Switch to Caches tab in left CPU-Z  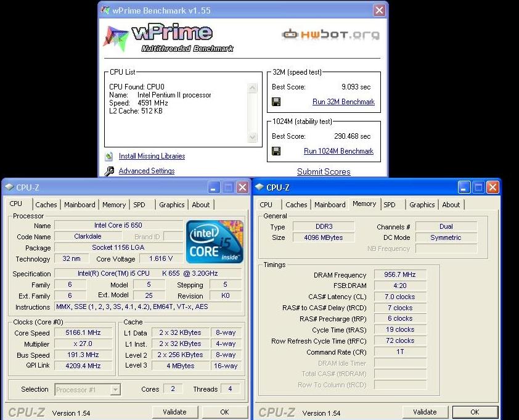[46, 205]
